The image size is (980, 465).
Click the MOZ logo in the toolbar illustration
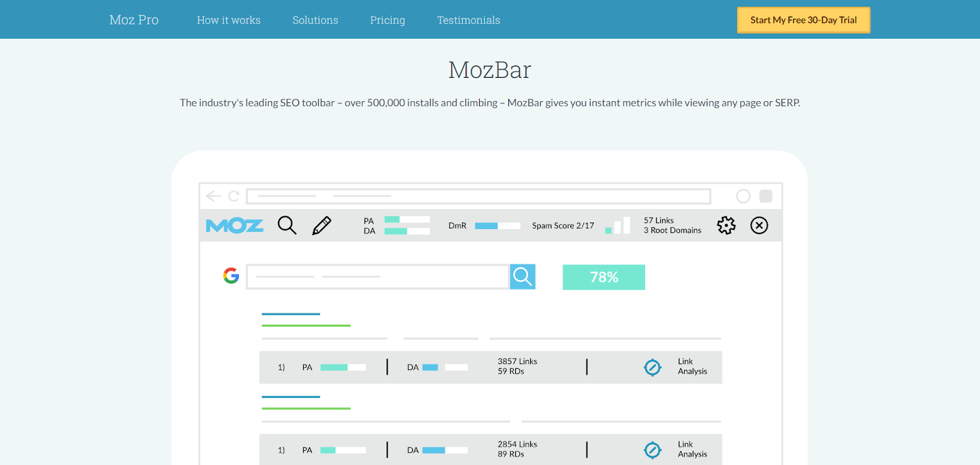coord(235,226)
